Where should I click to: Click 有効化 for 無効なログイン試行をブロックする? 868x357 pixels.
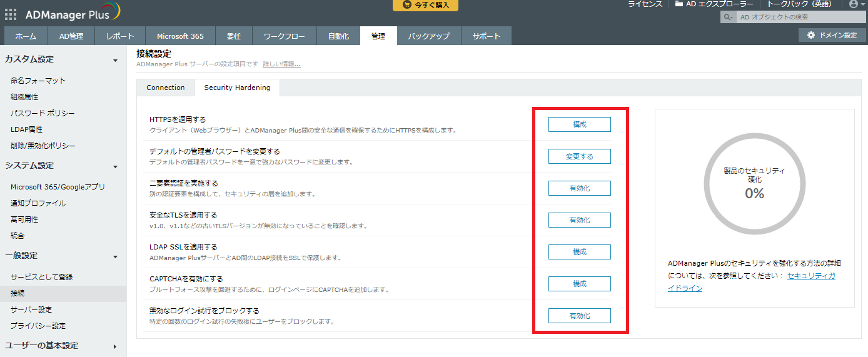(580, 316)
